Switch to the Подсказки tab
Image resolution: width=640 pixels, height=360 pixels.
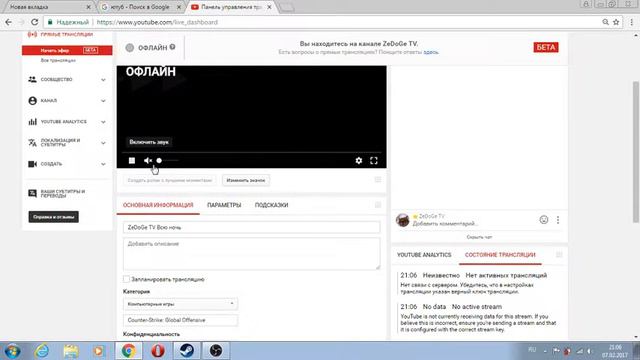(271, 205)
